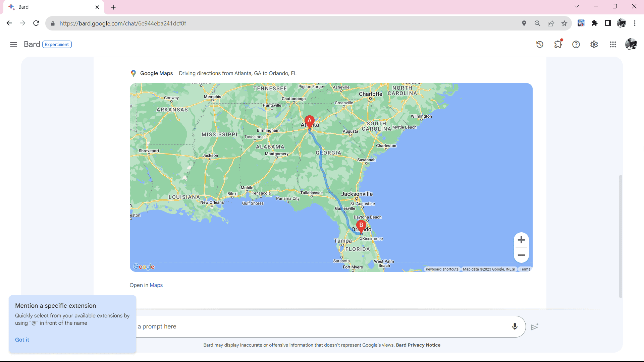The width and height of the screenshot is (644, 362).
Task: Click the Map data 2023 attribution text
Action: (x=489, y=269)
